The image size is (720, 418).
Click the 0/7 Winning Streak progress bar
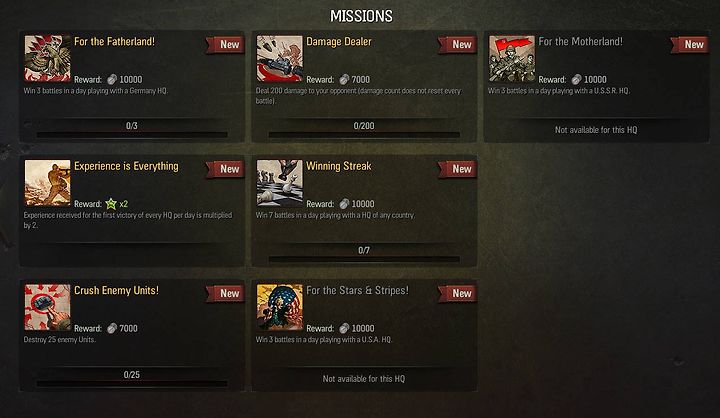pyautogui.click(x=364, y=259)
